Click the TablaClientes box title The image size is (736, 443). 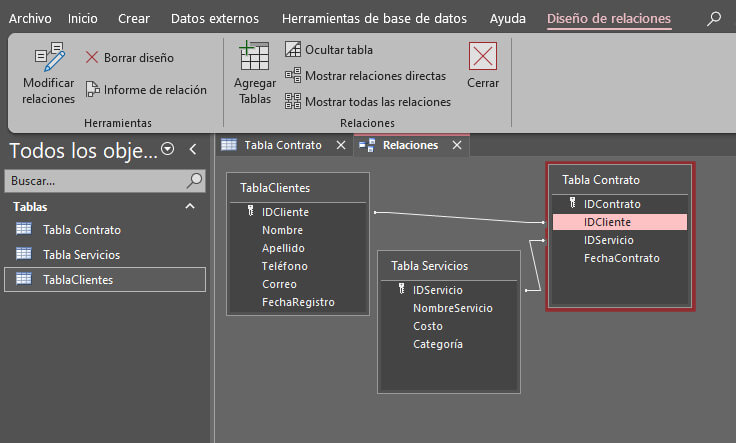(x=275, y=188)
